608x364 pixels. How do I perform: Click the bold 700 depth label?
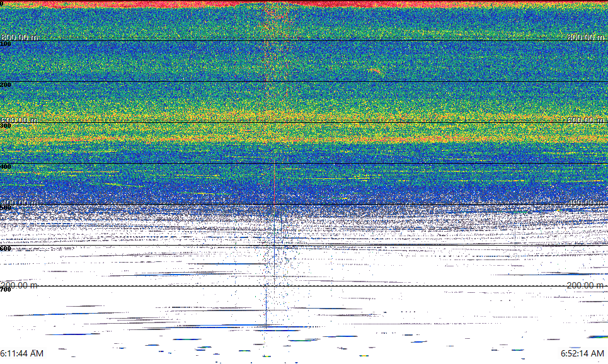(x=6, y=290)
